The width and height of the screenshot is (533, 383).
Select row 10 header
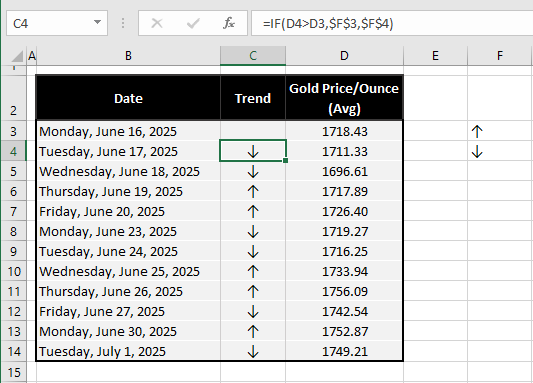[x=13, y=271]
